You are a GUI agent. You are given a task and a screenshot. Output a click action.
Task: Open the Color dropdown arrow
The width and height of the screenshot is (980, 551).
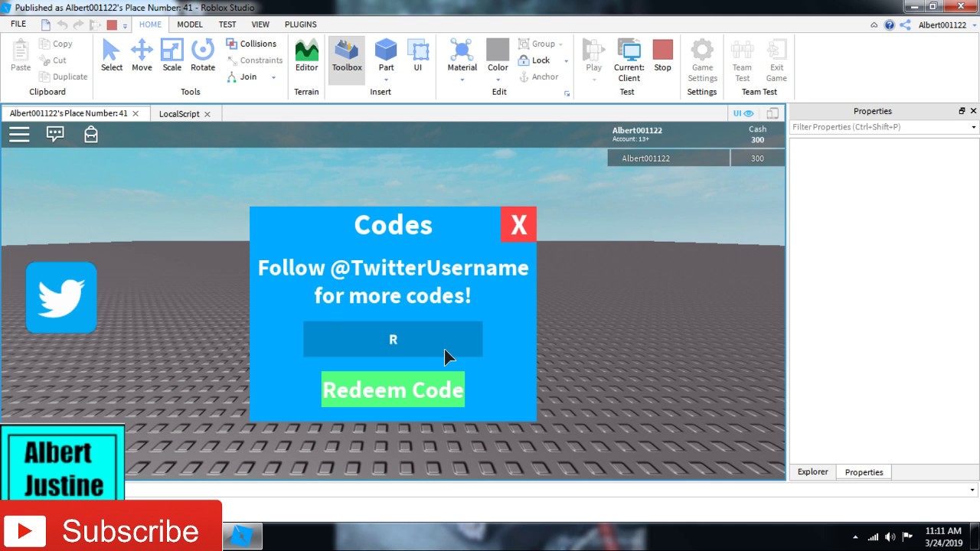coord(498,80)
